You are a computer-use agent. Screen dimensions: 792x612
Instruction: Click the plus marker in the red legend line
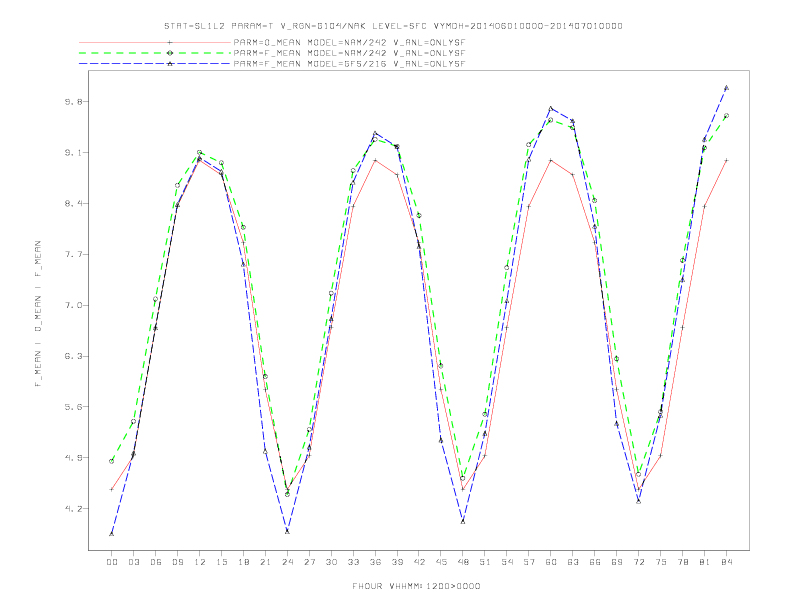point(170,42)
